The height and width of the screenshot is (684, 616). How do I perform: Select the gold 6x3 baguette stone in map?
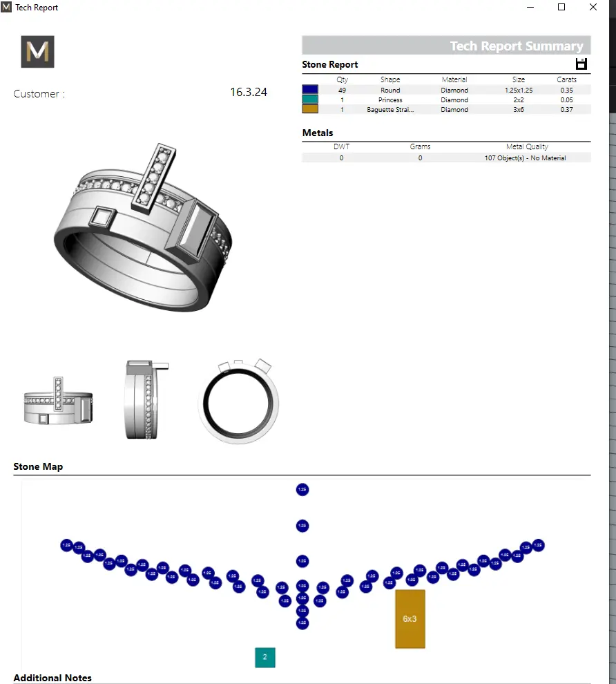410,619
